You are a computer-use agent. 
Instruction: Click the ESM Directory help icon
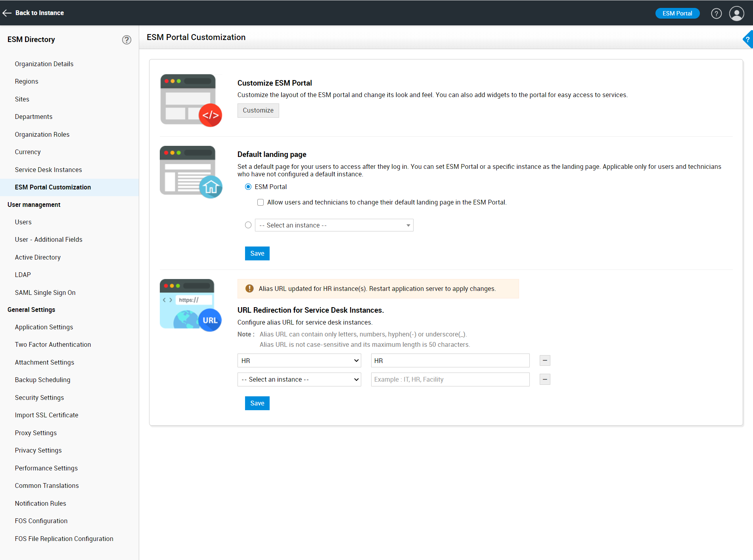pos(126,40)
